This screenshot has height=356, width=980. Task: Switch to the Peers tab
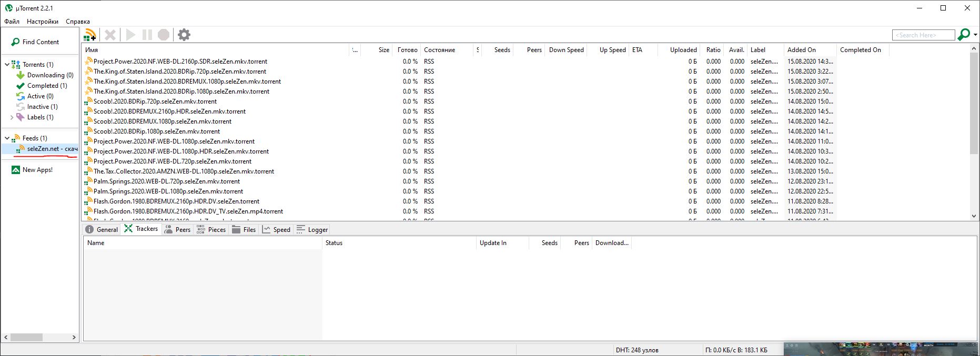pyautogui.click(x=177, y=230)
